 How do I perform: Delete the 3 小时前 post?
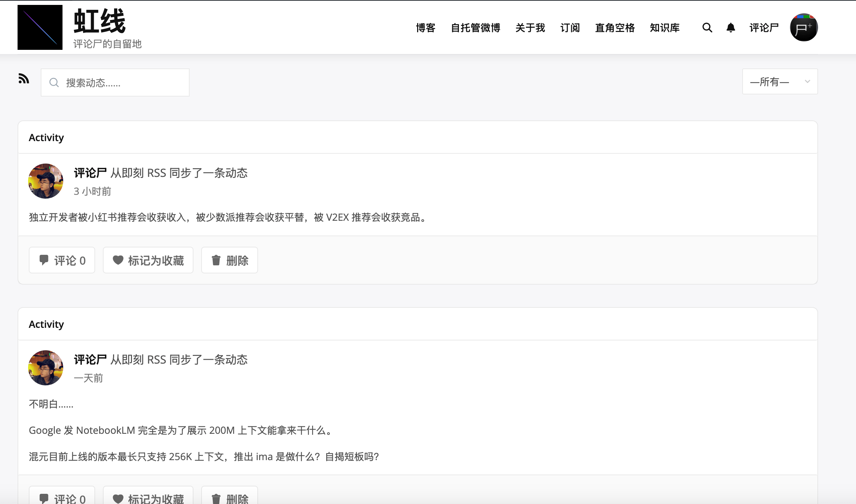tap(230, 260)
